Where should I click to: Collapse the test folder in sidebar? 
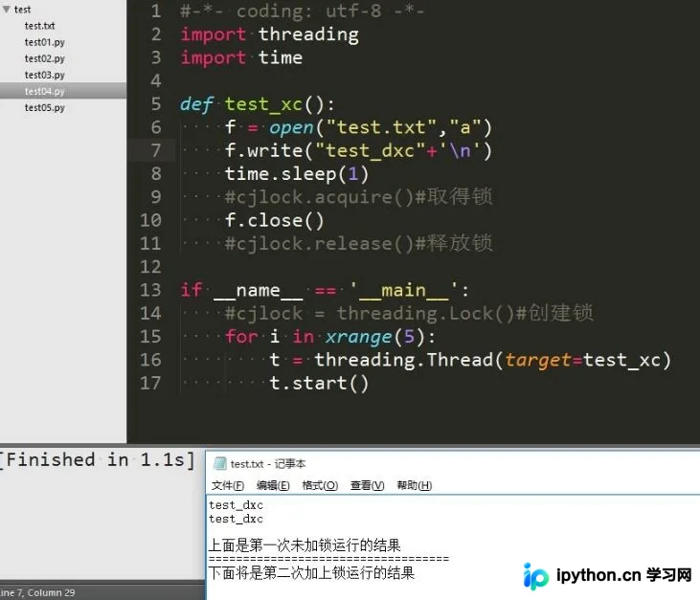tap(7, 9)
